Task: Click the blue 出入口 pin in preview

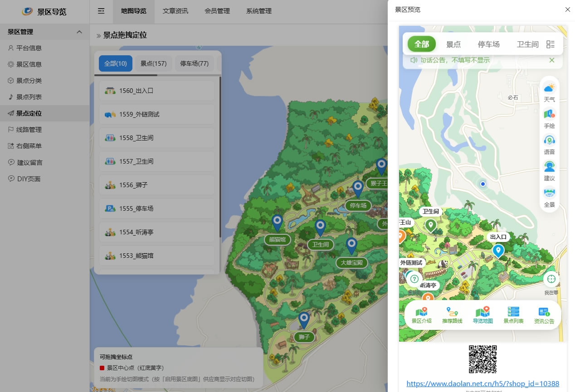Action: point(498,251)
